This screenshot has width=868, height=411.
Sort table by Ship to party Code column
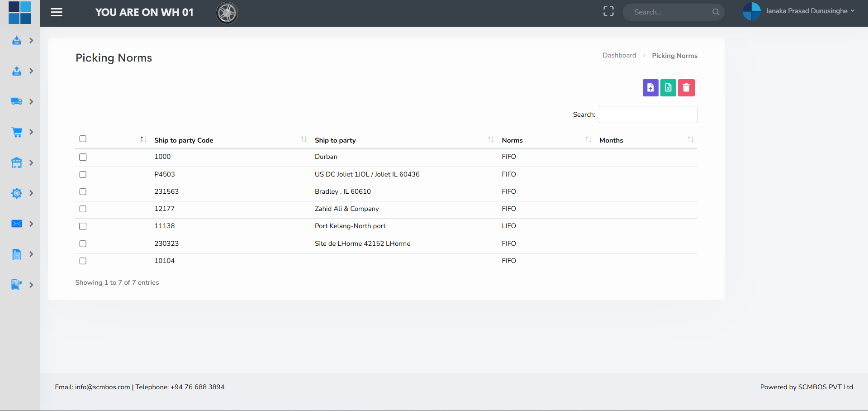[184, 140]
